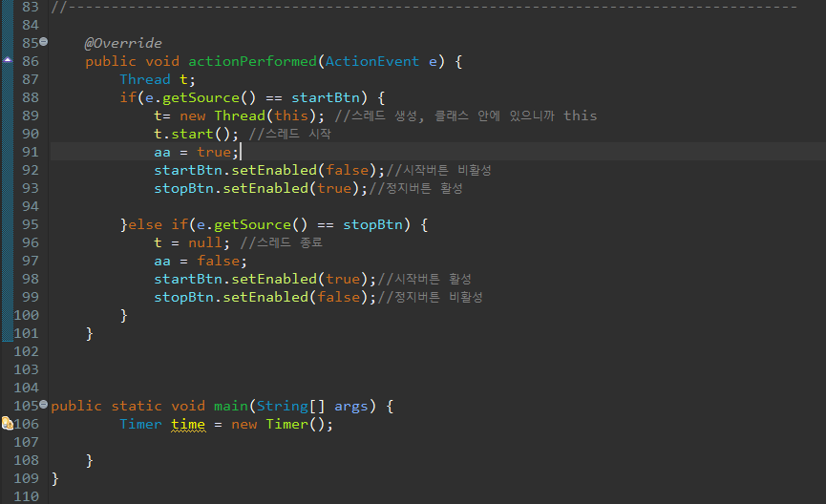The height and width of the screenshot is (504, 826).
Task: Click 't = null;' on line 96
Action: point(192,242)
